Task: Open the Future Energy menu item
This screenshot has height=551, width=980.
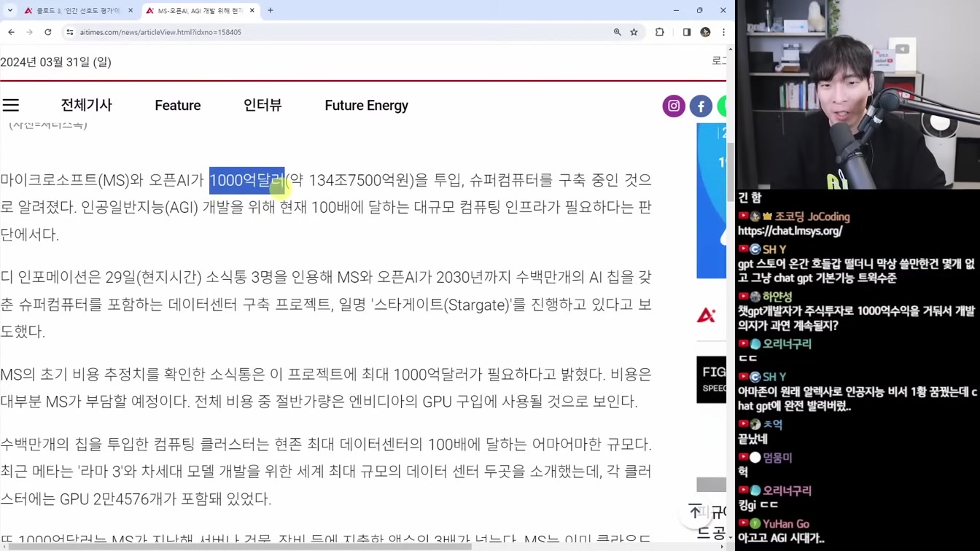Action: click(367, 106)
